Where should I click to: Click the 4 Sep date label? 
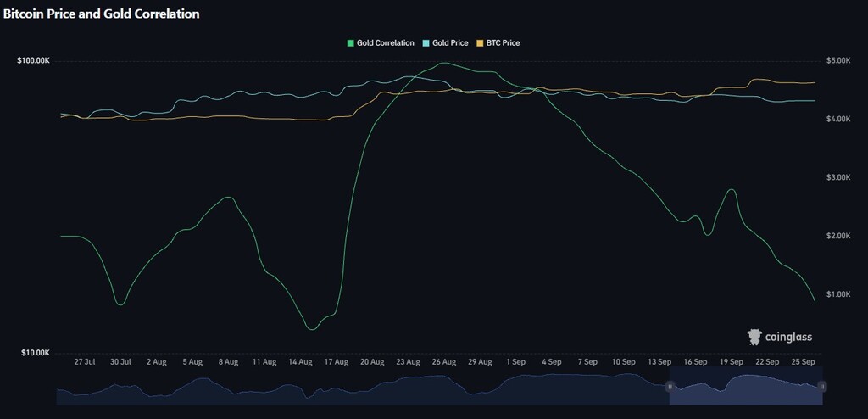[551, 362]
